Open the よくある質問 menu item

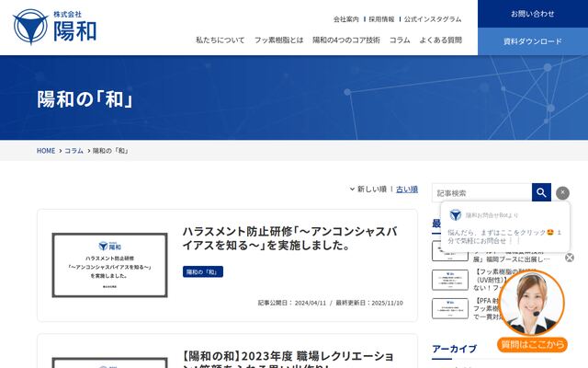pos(441,40)
